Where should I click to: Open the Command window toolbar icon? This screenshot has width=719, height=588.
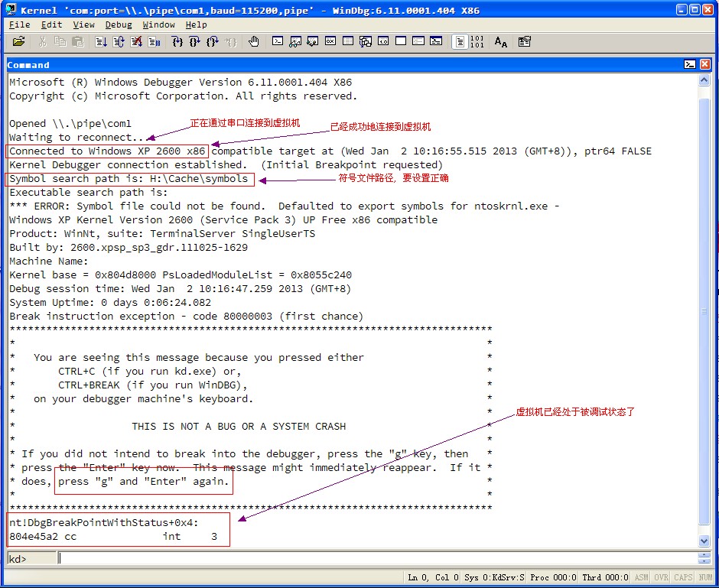point(278,41)
